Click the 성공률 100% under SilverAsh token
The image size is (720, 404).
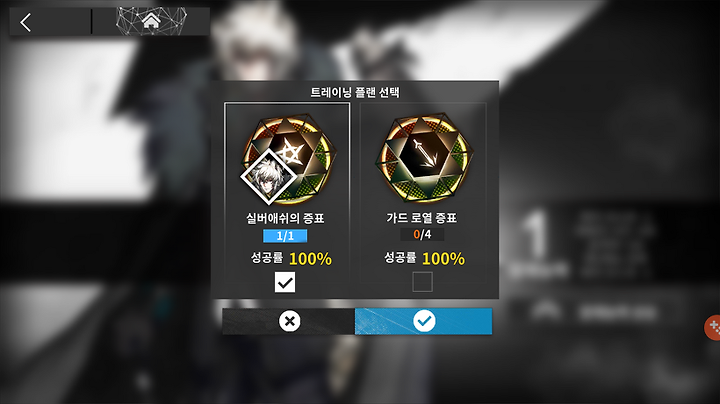(291, 258)
